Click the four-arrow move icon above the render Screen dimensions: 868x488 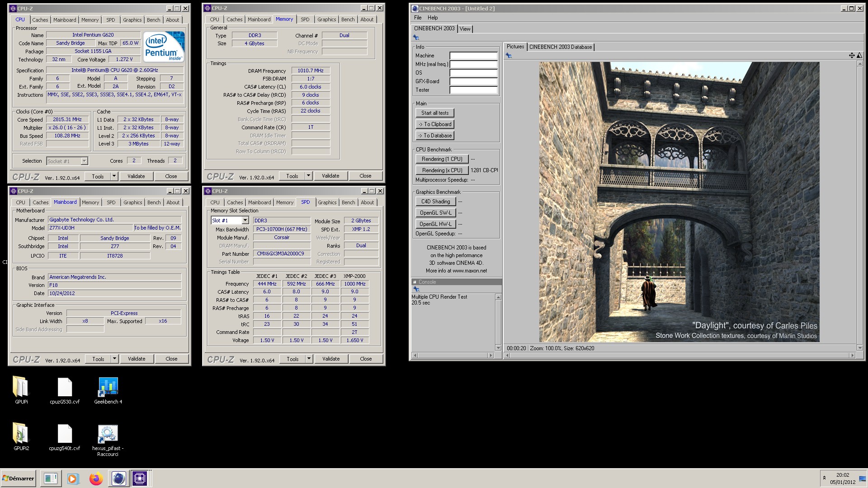(x=852, y=56)
